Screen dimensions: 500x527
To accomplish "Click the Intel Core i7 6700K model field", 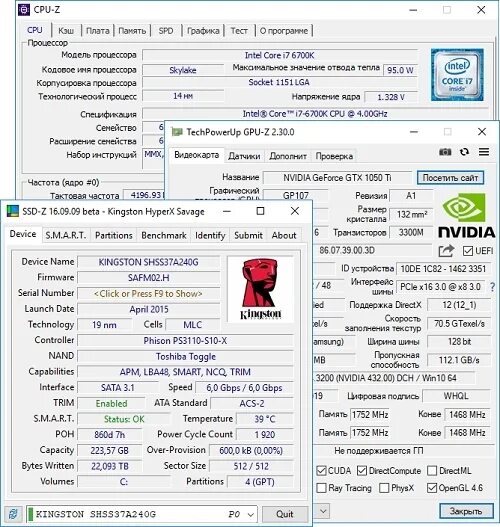I will point(280,55).
